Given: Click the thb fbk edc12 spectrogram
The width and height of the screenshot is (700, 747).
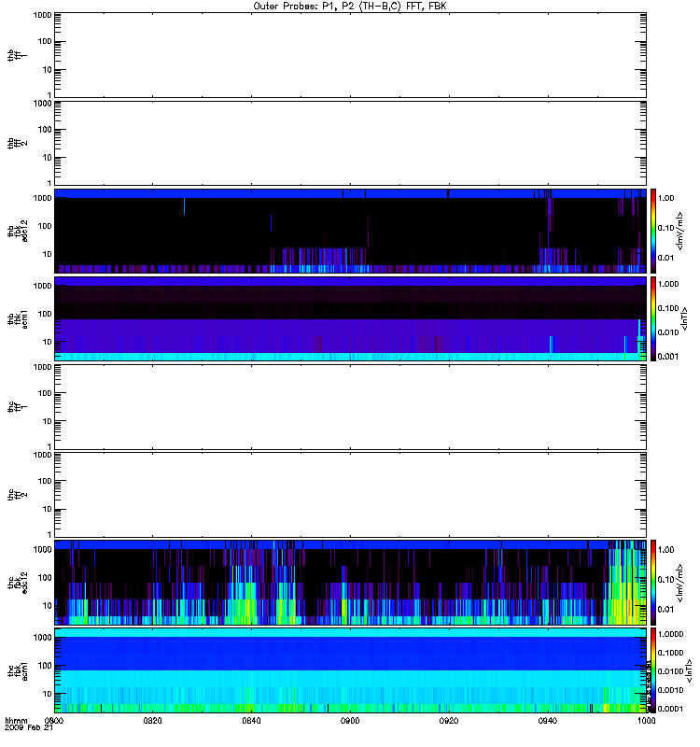Looking at the screenshot, I should [x=350, y=230].
